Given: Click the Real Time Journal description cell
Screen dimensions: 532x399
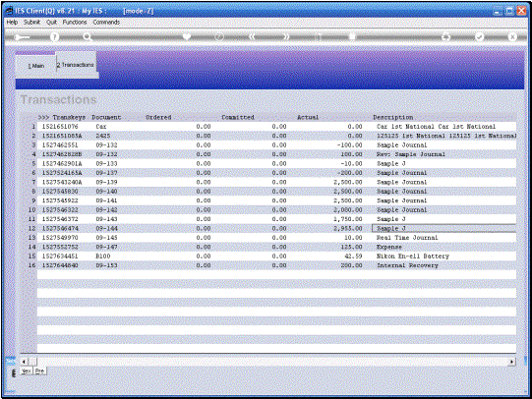Looking at the screenshot, I should pos(407,238).
